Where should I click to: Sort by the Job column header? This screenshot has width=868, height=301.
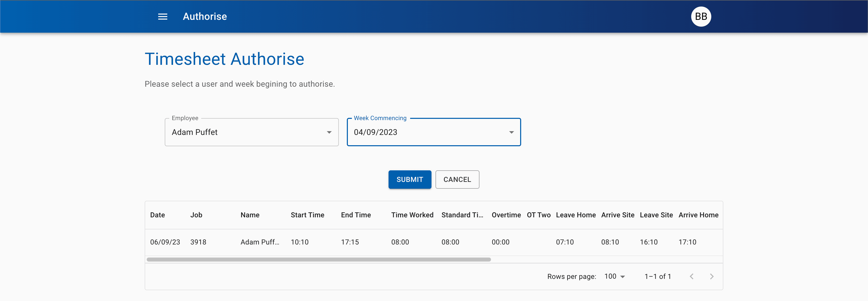[196, 215]
